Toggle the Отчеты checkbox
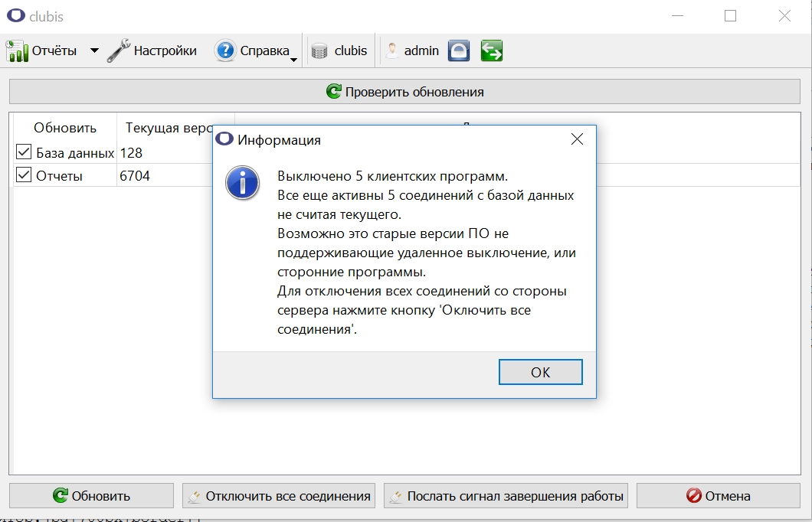 pyautogui.click(x=24, y=175)
